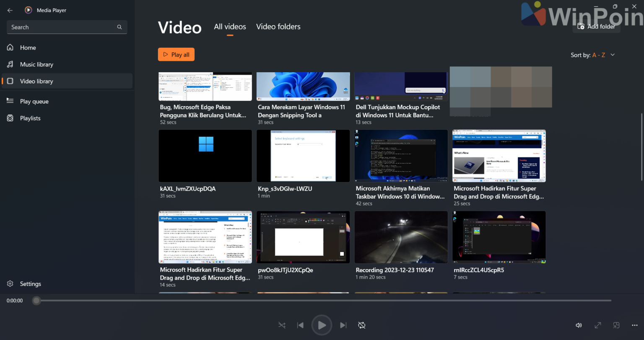Viewport: 644px width, 340px height.
Task: Open the Play queue panel
Action: click(x=34, y=101)
